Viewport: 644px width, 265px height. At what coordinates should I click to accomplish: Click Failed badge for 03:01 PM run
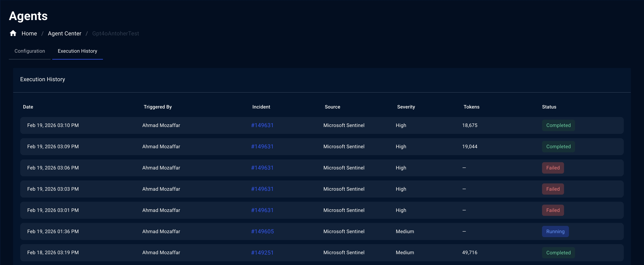click(552, 210)
